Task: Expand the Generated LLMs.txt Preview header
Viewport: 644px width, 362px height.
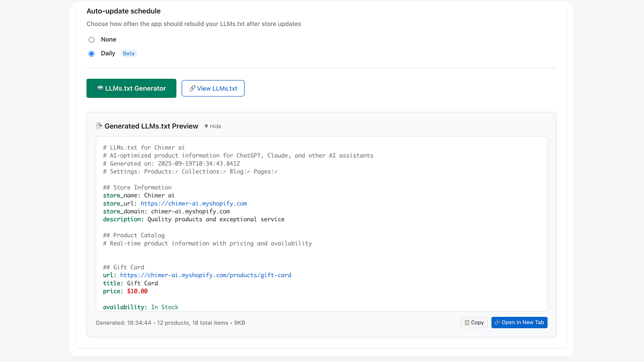Action: 151,126
